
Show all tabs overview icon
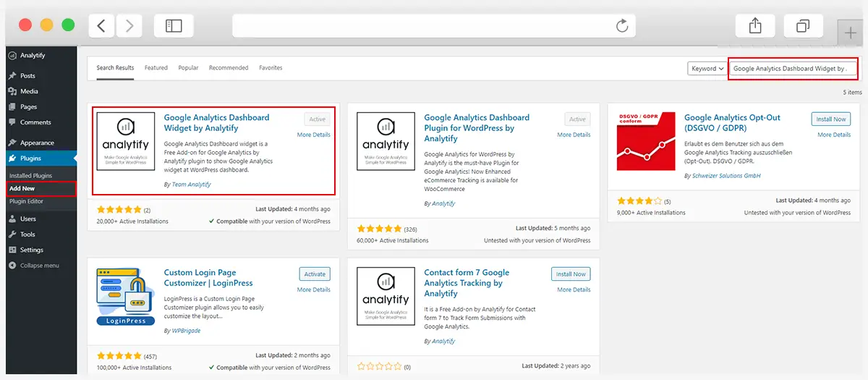803,26
